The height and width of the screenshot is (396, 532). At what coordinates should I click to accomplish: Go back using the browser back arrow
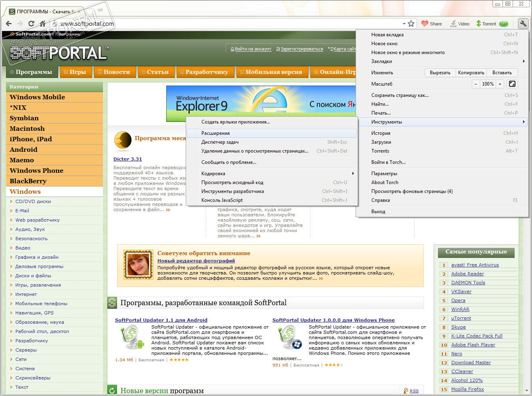click(x=9, y=24)
